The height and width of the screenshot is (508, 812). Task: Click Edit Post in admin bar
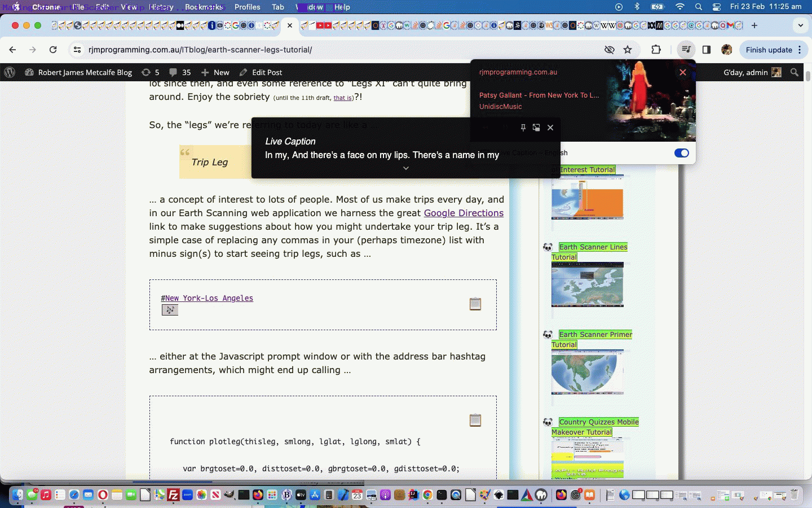point(261,72)
